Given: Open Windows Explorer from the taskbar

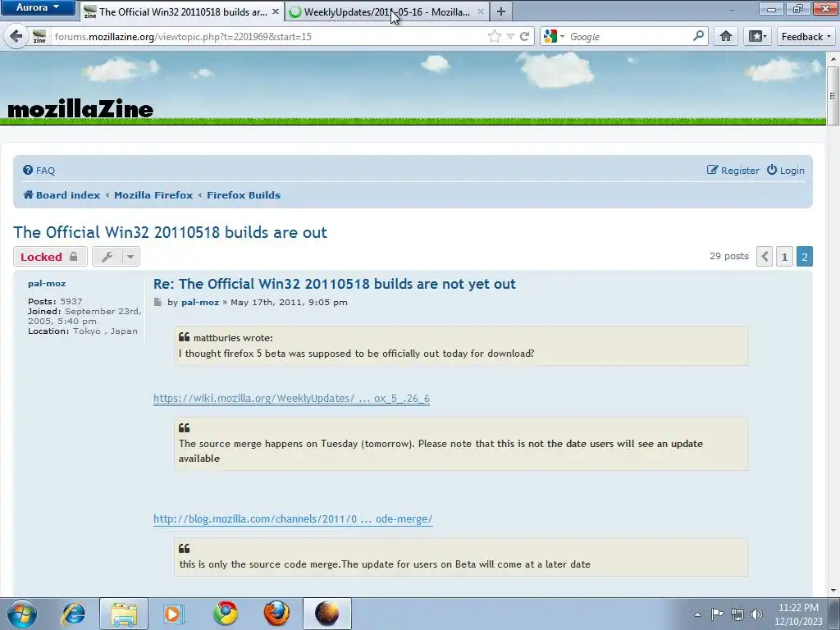Looking at the screenshot, I should (124, 614).
